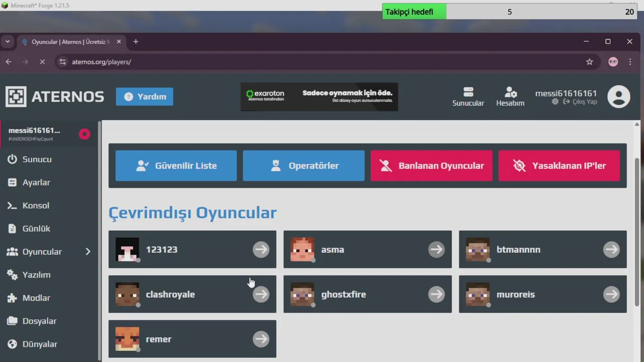This screenshot has width=644, height=362.
Task: Click the ghostxfire player name
Action: tap(344, 295)
